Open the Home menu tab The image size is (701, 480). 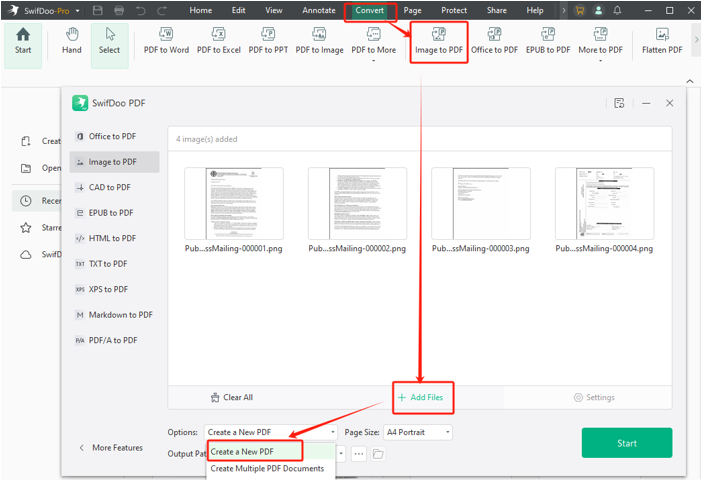tap(201, 10)
